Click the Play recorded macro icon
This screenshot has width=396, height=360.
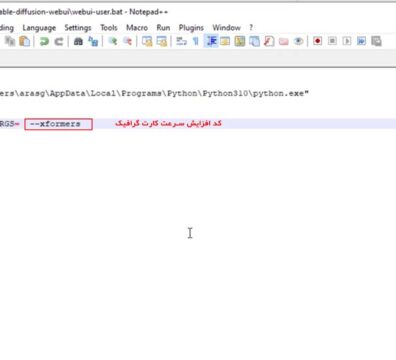347,41
